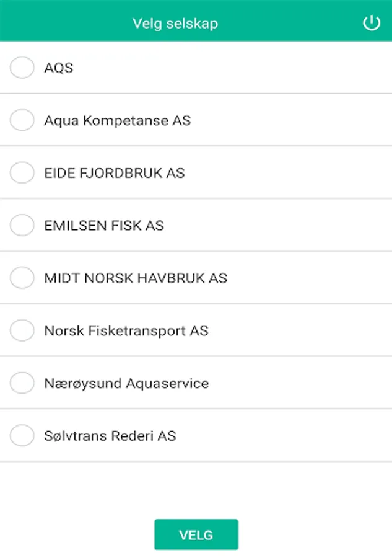Select the Norsk Fisketransport AS radio circle
The image size is (392, 558).
click(22, 330)
